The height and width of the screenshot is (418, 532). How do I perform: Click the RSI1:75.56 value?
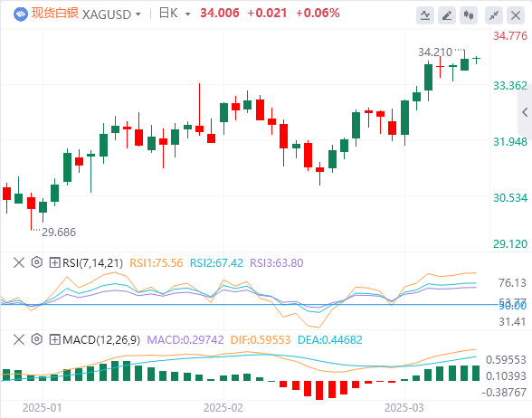(x=157, y=263)
